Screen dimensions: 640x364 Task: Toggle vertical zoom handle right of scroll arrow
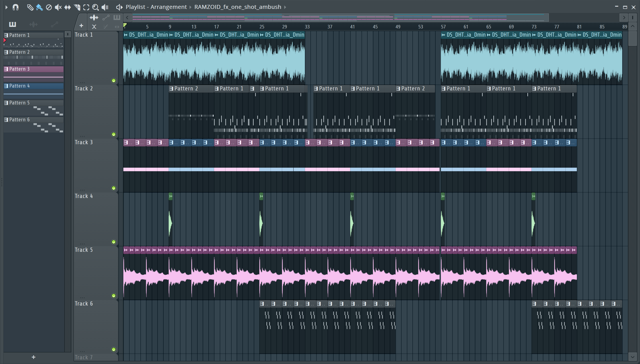click(632, 18)
